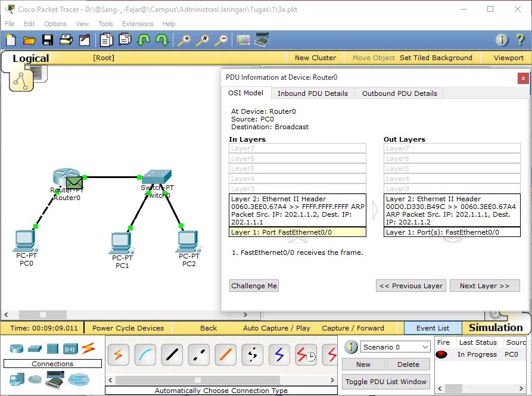Image resolution: width=532 pixels, height=396 pixels.
Task: Select Custom Made Devices category icon
Action: pyautogui.click(x=55, y=380)
